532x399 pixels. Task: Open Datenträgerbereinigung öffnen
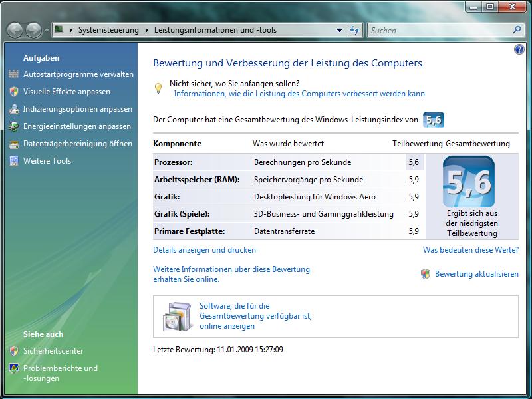[x=78, y=144]
